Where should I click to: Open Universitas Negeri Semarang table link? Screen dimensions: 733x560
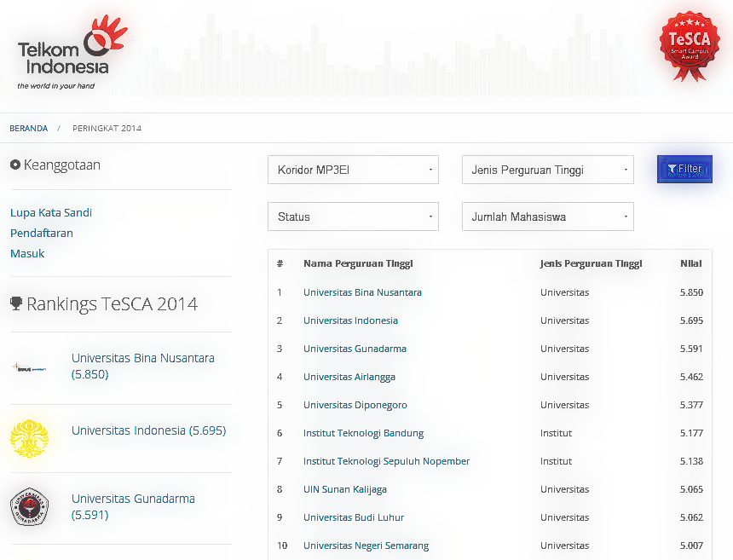pyautogui.click(x=366, y=546)
